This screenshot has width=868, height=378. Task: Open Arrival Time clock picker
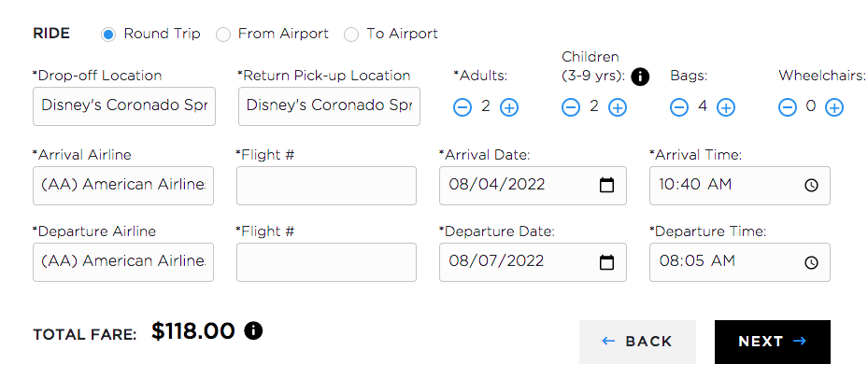(x=811, y=186)
